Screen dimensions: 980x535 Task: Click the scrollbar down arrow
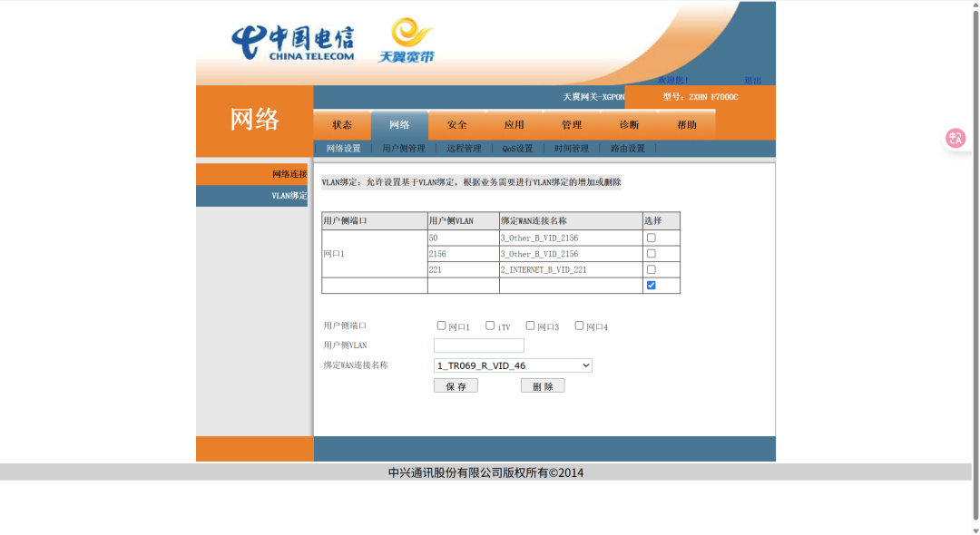point(975,530)
